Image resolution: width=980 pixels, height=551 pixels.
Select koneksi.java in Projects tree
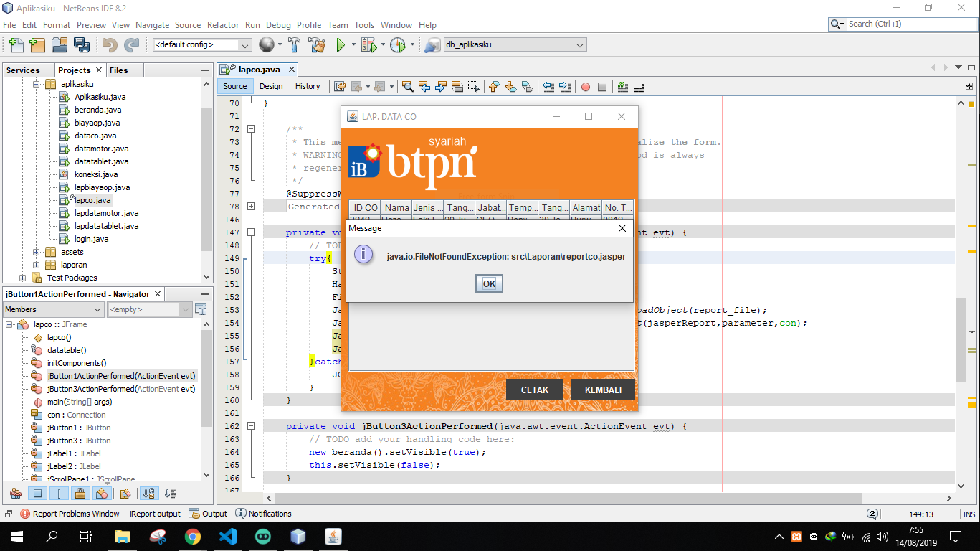96,174
